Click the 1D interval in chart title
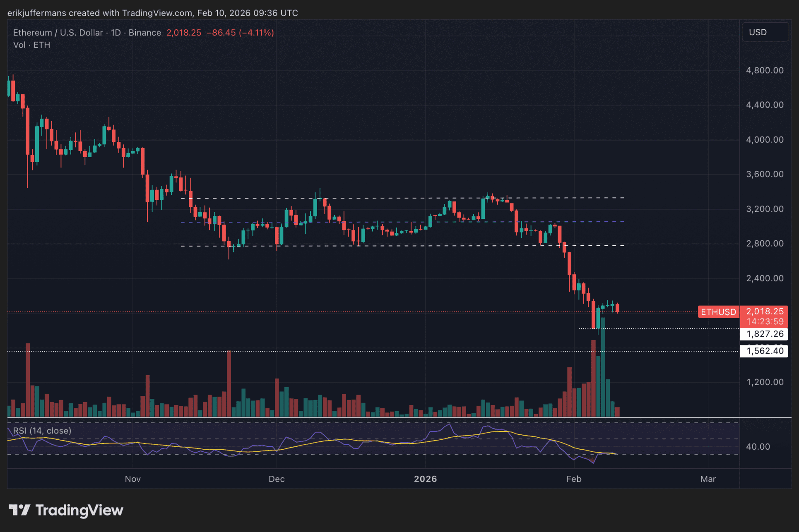The height and width of the screenshot is (532, 799). 116,33
